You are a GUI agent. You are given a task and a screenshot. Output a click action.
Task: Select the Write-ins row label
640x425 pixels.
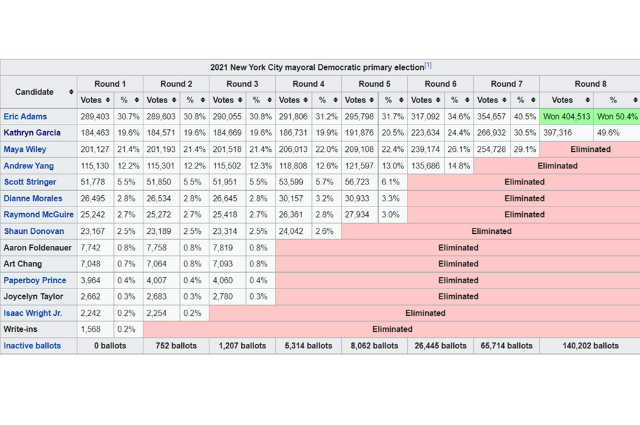[39, 329]
